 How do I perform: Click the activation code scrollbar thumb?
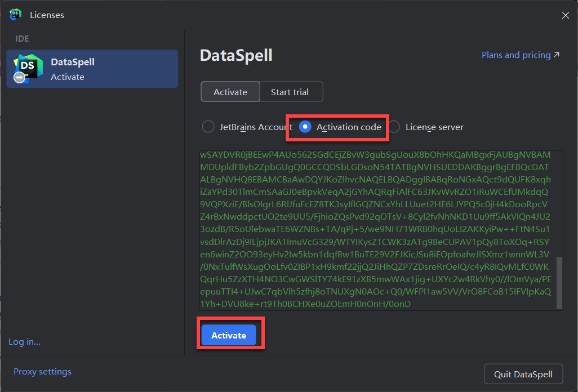(x=559, y=283)
